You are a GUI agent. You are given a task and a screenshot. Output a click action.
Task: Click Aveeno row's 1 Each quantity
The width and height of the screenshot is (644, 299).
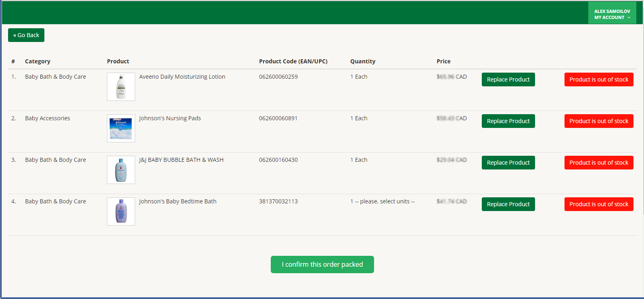pos(359,77)
